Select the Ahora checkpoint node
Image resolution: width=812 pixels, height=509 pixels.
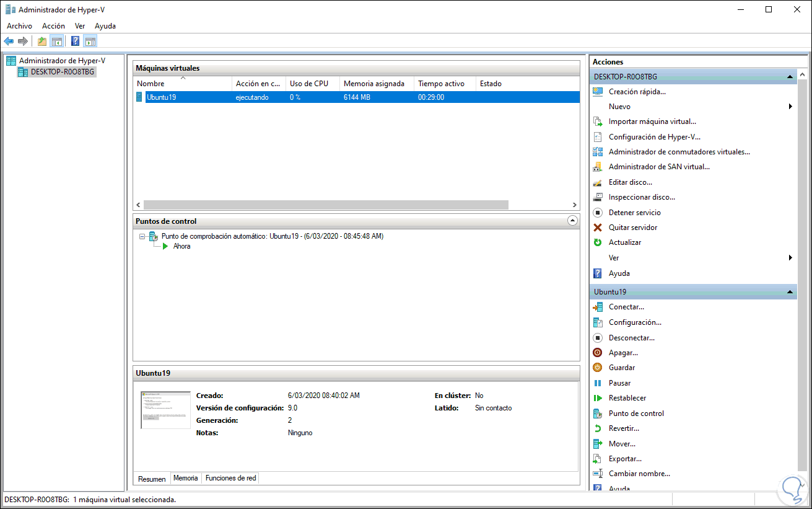(182, 246)
